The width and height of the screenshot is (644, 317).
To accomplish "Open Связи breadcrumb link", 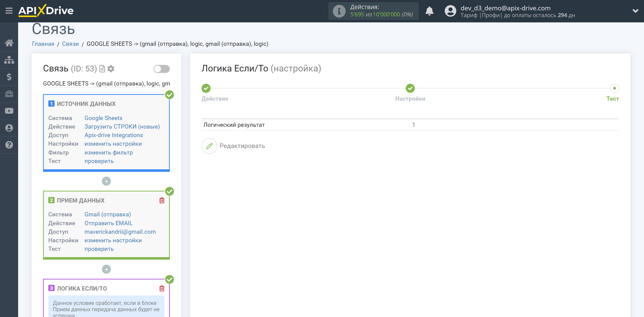I will (70, 44).
